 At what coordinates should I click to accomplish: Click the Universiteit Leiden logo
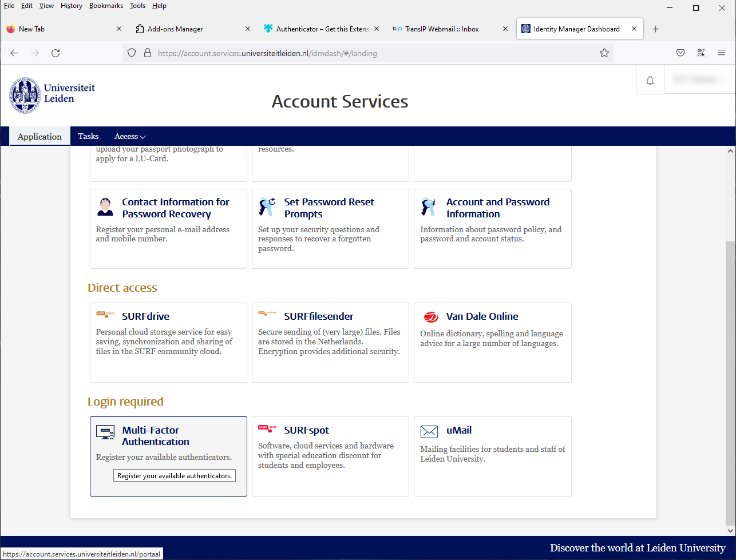pyautogui.click(x=52, y=94)
